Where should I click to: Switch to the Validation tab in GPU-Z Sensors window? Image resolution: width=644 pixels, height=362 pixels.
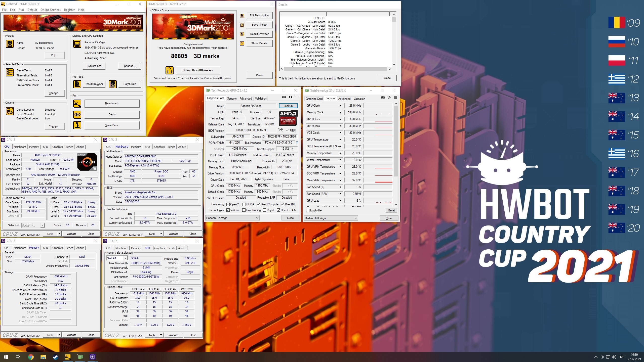[359, 99]
